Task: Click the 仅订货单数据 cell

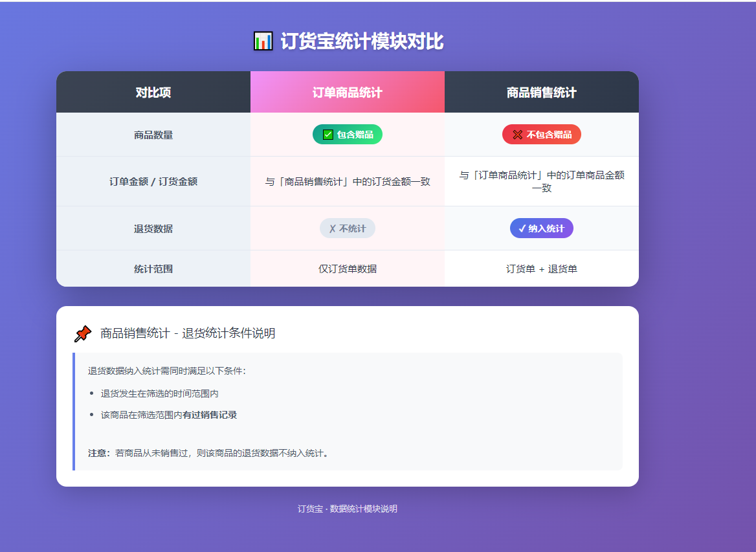Action: [348, 269]
